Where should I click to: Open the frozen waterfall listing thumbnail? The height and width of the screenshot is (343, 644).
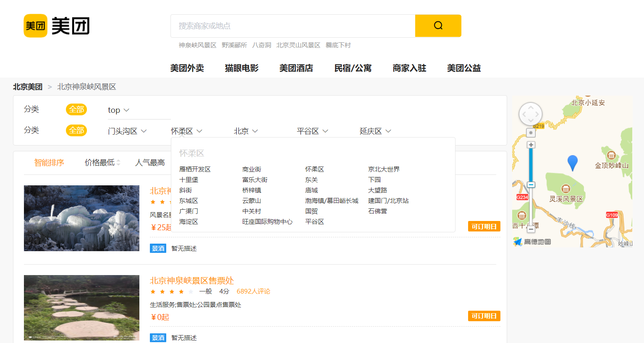coord(81,218)
